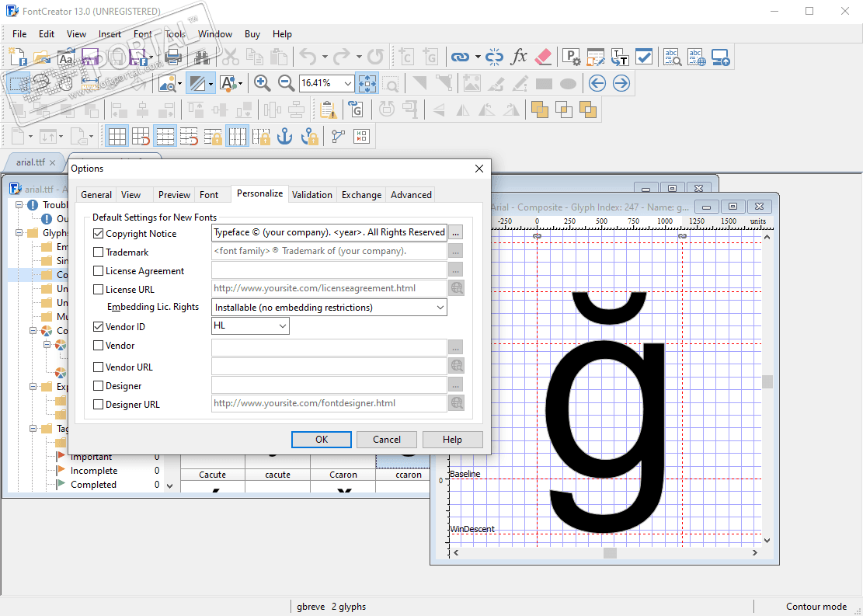Click the blue anchor icon
The image size is (863, 616).
pyautogui.click(x=285, y=137)
